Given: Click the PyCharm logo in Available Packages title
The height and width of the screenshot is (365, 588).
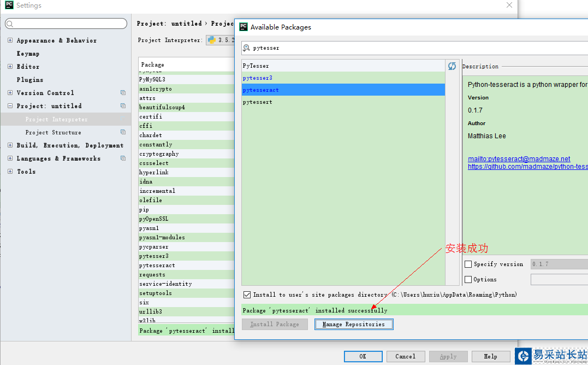Looking at the screenshot, I should pyautogui.click(x=243, y=27).
